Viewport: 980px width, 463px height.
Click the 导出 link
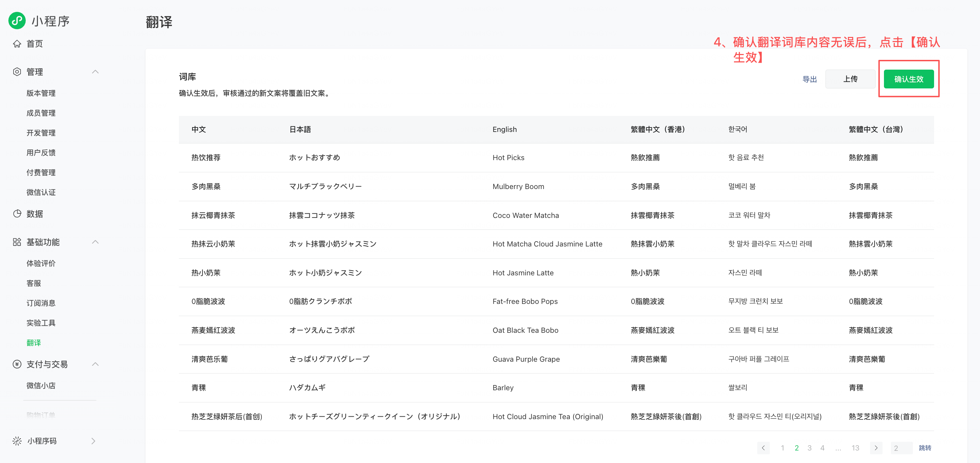[x=809, y=79]
